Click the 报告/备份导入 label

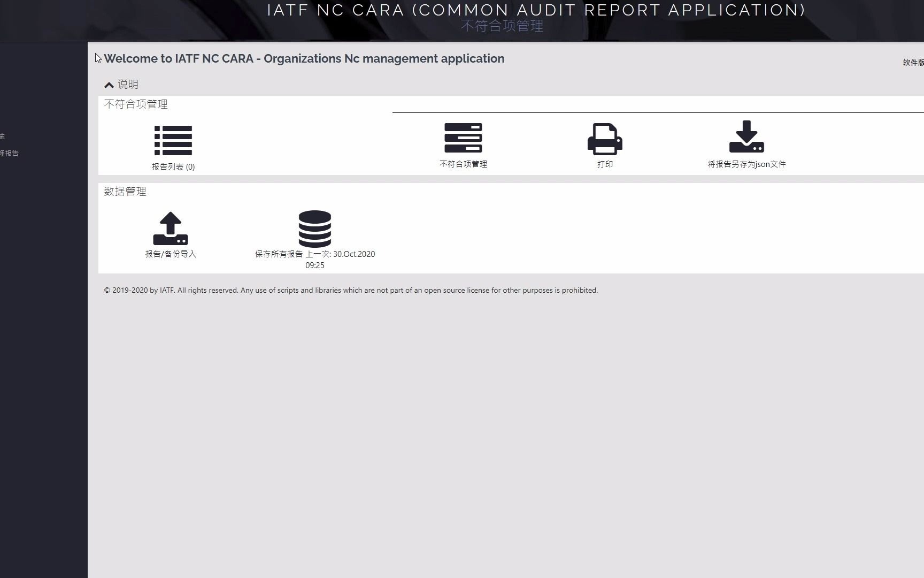[x=171, y=254]
